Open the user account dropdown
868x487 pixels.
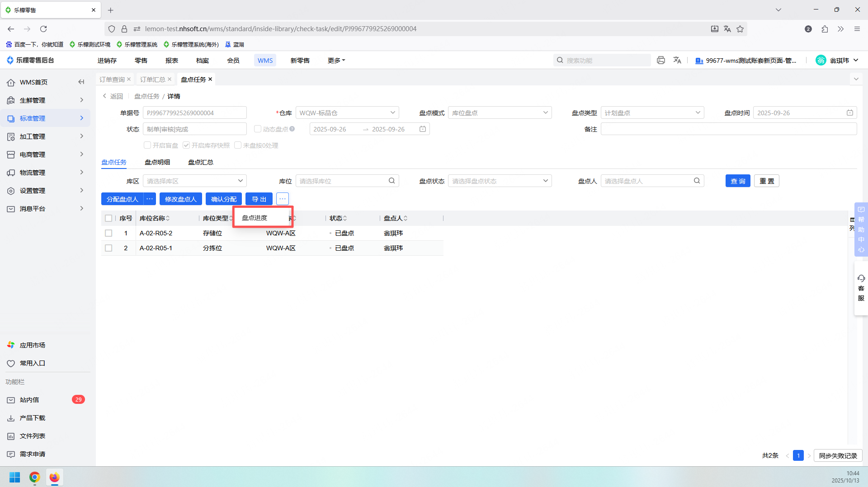coord(837,60)
